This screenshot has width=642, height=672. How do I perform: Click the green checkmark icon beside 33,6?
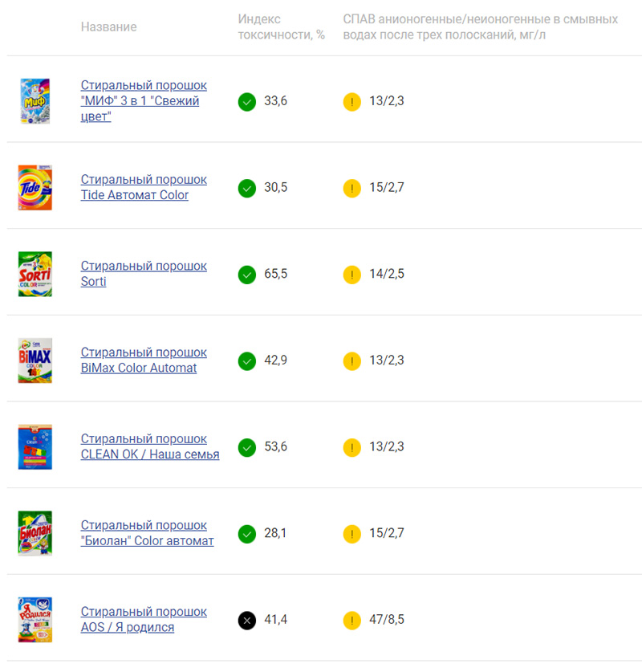pyautogui.click(x=246, y=102)
